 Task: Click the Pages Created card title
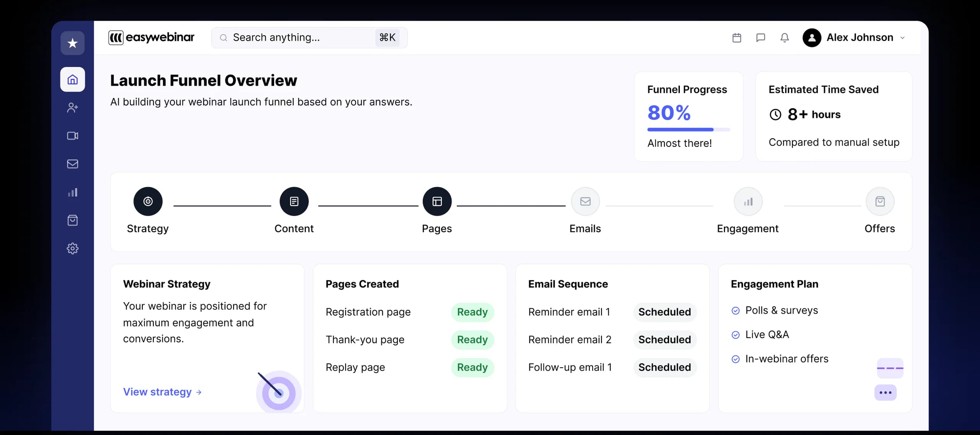362,284
